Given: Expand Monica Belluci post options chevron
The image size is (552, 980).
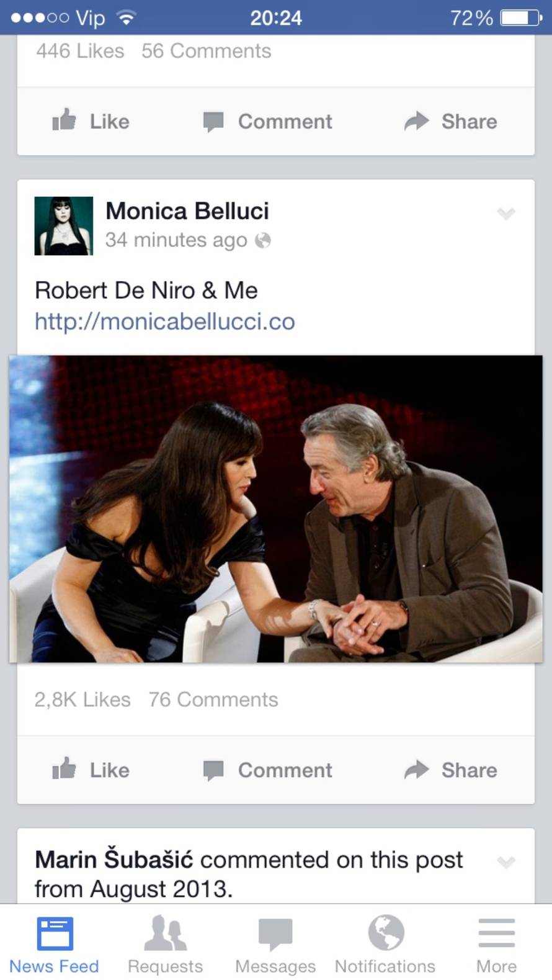Looking at the screenshot, I should click(506, 214).
